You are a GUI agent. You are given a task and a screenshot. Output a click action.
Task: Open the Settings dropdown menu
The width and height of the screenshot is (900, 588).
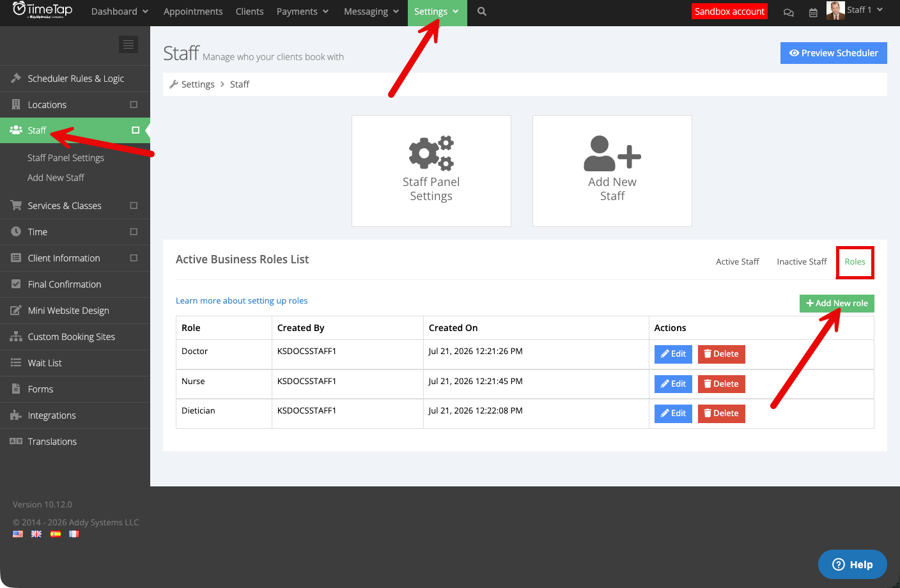point(437,12)
